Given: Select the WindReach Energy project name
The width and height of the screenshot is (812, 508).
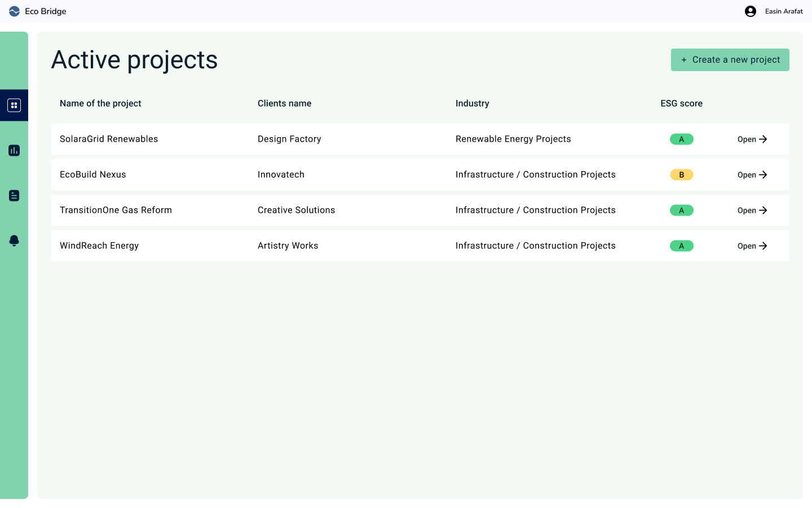Looking at the screenshot, I should 99,246.
